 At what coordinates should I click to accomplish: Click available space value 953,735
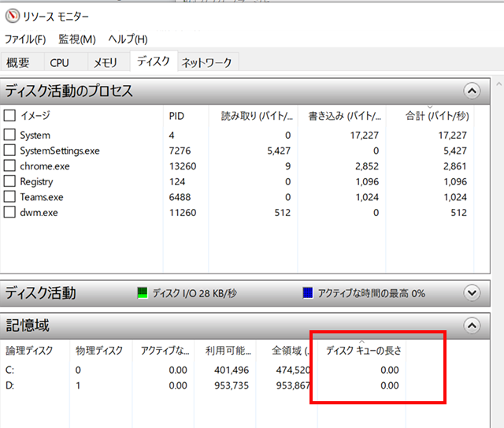(232, 385)
